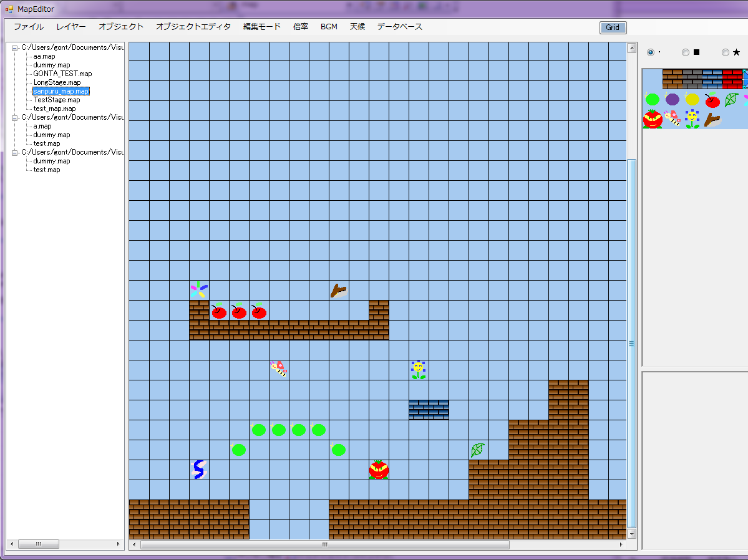The image size is (748, 560).
Task: Open the ファイル menu
Action: point(29,27)
